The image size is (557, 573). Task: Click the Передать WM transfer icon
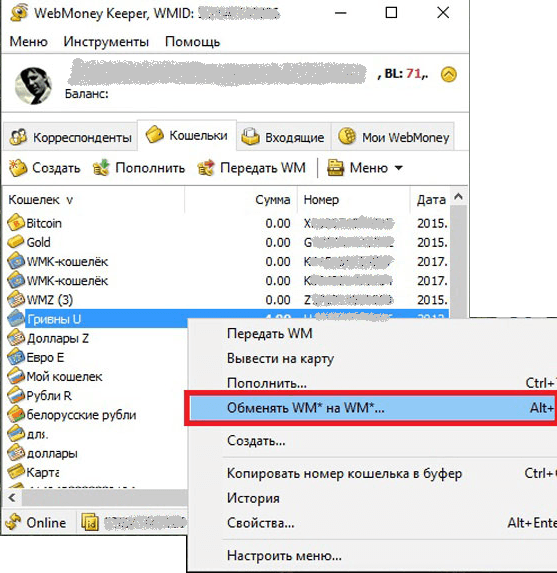point(206,168)
